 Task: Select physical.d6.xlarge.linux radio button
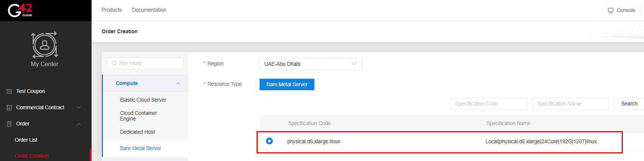click(x=269, y=141)
